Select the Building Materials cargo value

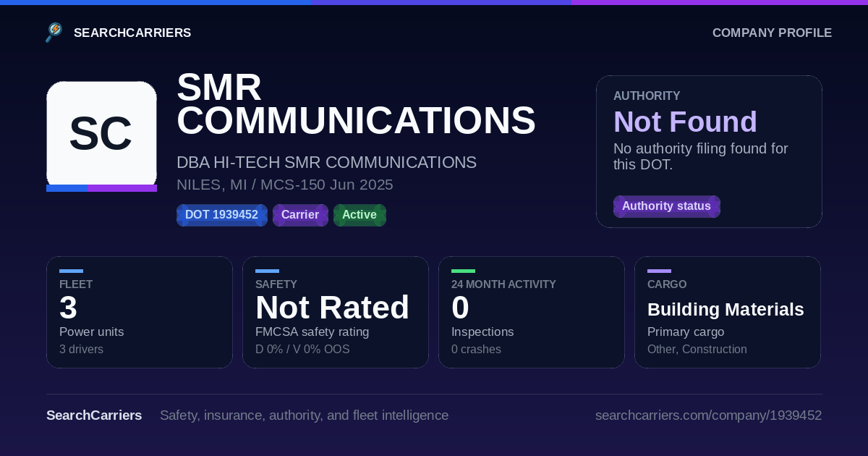click(x=726, y=310)
